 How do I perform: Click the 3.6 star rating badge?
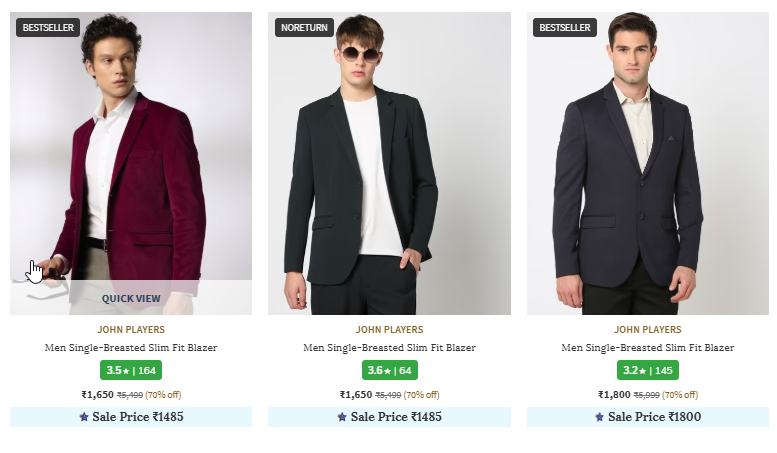[x=389, y=370]
